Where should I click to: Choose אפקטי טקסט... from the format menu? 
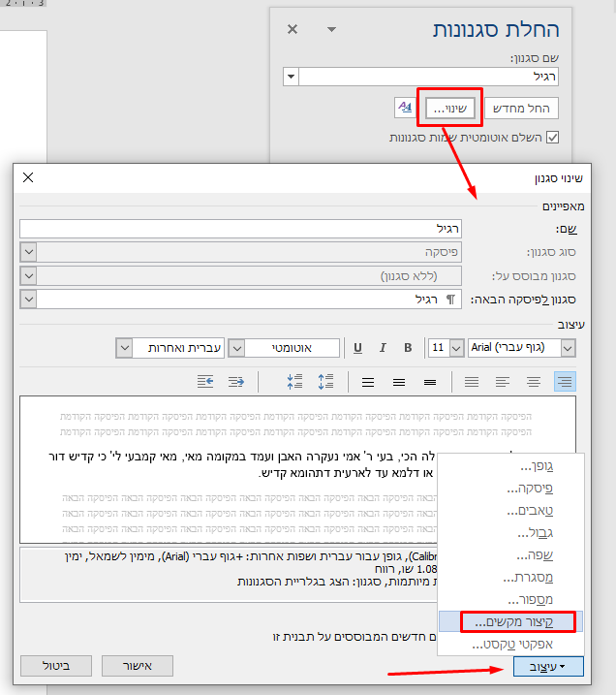510,644
